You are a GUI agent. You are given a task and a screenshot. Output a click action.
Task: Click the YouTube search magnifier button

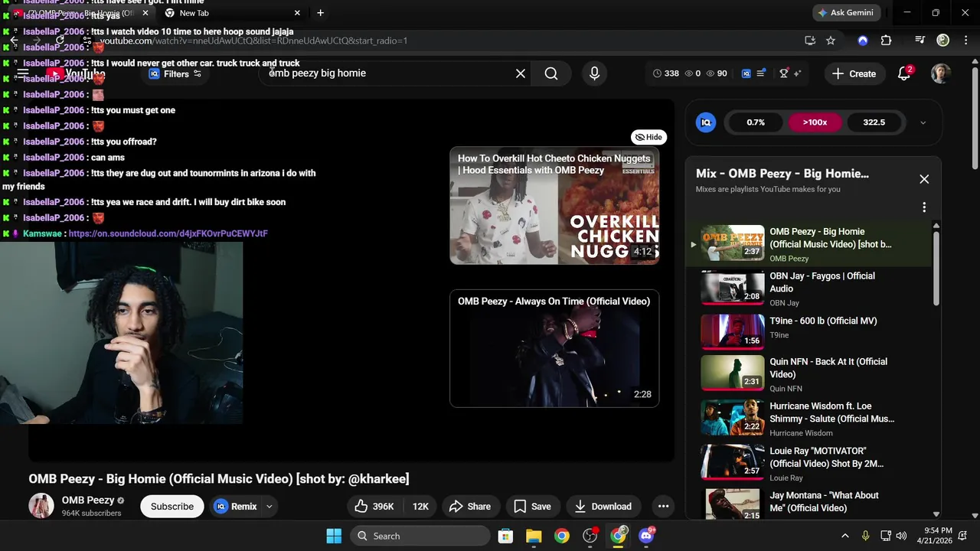click(x=551, y=73)
